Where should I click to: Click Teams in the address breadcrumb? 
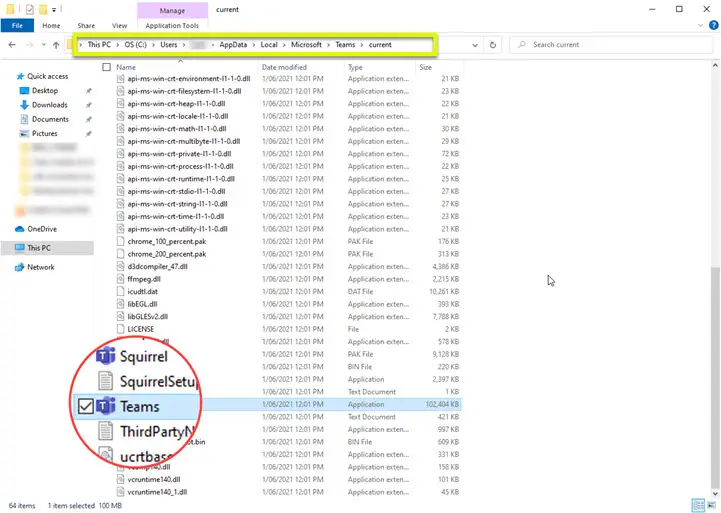point(345,45)
